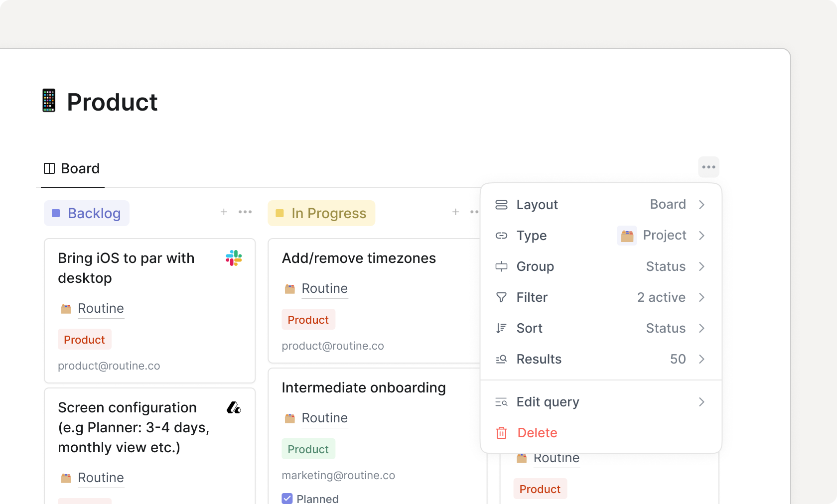Expand the Edit query chevron

[701, 402]
